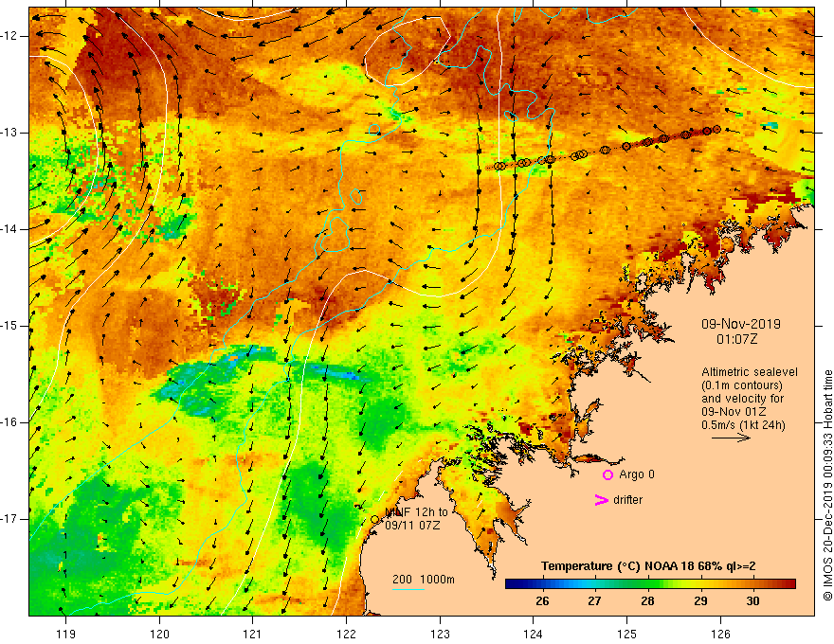Click the 'Altimetric sealevel' text
This screenshot has height=644, width=834.
click(x=750, y=372)
